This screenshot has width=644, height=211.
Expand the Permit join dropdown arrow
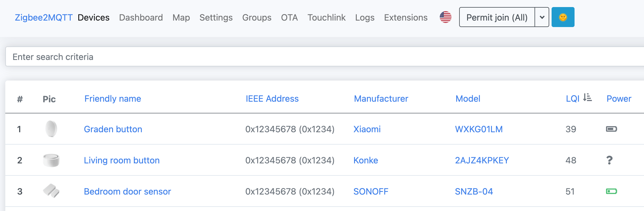click(542, 17)
